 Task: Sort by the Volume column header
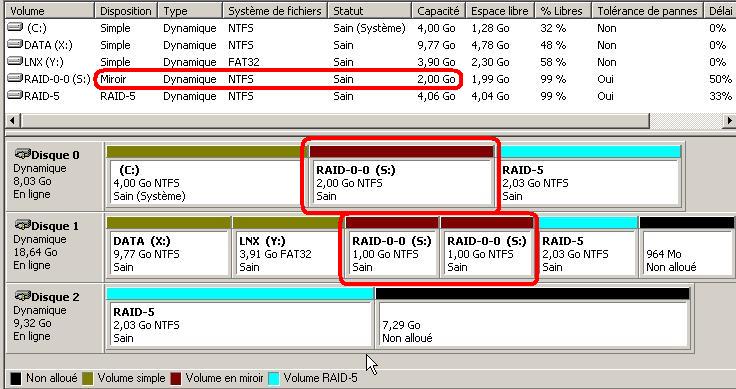[49, 11]
